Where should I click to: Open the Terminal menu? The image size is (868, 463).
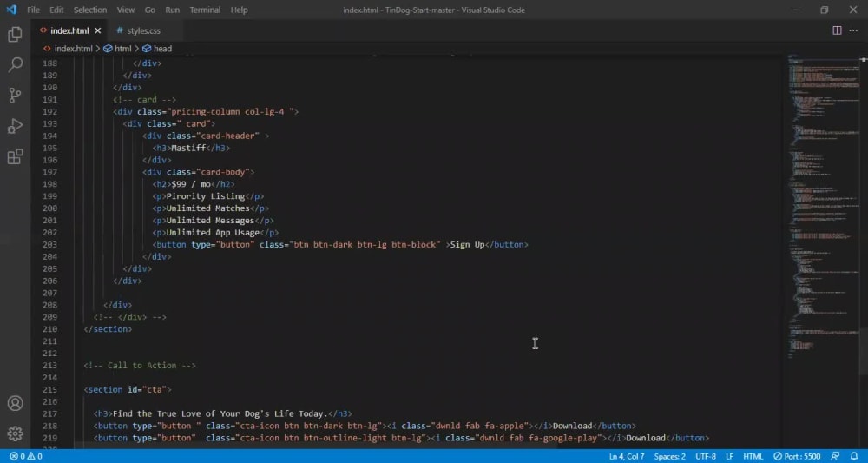[205, 10]
